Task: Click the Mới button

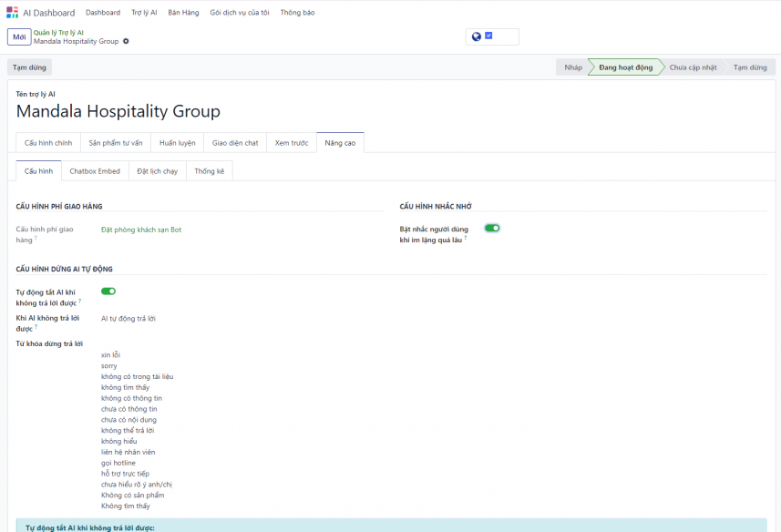Action: pos(19,36)
